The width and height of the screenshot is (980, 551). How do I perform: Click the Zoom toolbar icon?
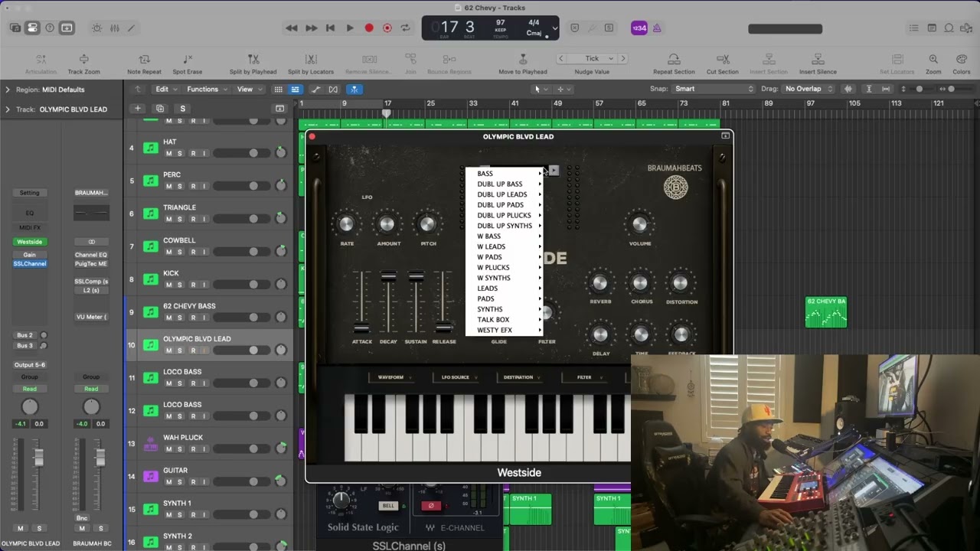tap(933, 59)
